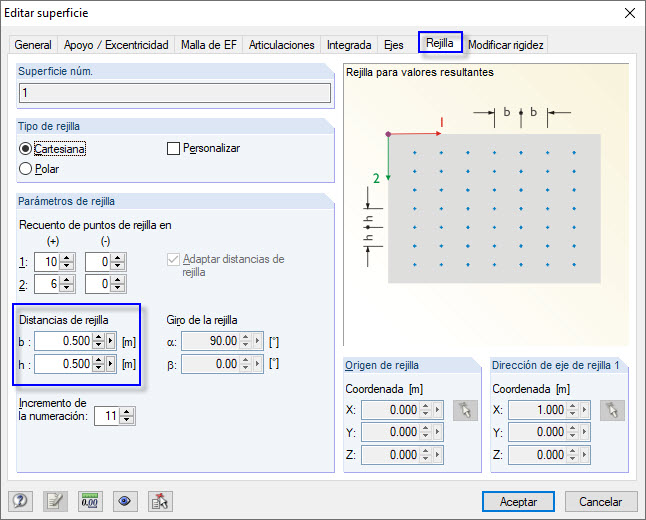The image size is (646, 520).
Task: Click the 'Rejilla para valores resultantes' preview title
Action: click(419, 72)
